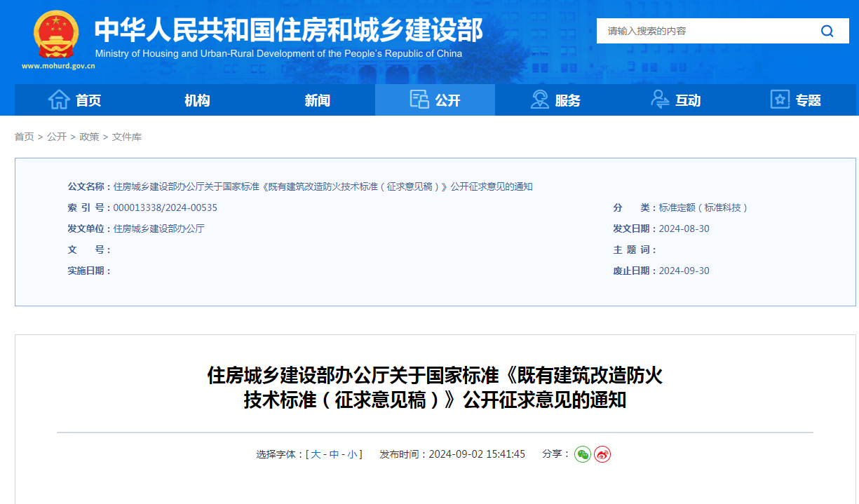Open the 机构 navigation tab
The image size is (859, 504).
(x=197, y=100)
